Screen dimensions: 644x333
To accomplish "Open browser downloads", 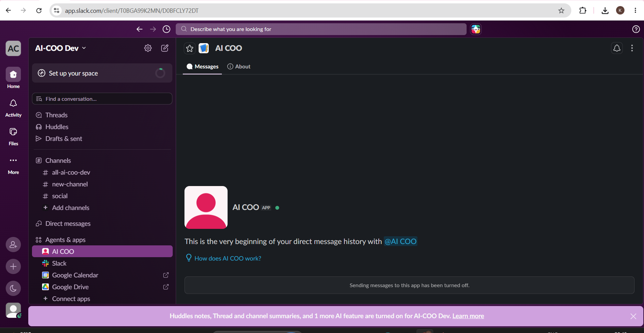I will (605, 10).
